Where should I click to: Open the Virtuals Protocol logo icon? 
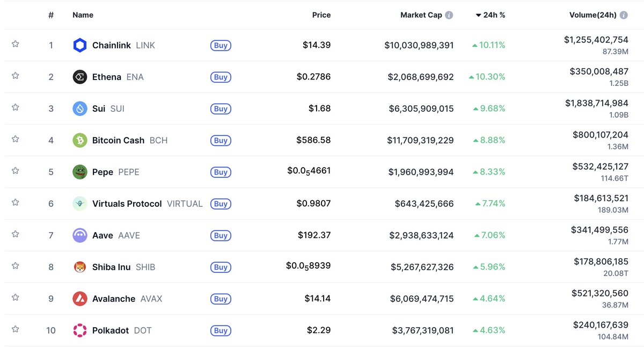(x=79, y=204)
